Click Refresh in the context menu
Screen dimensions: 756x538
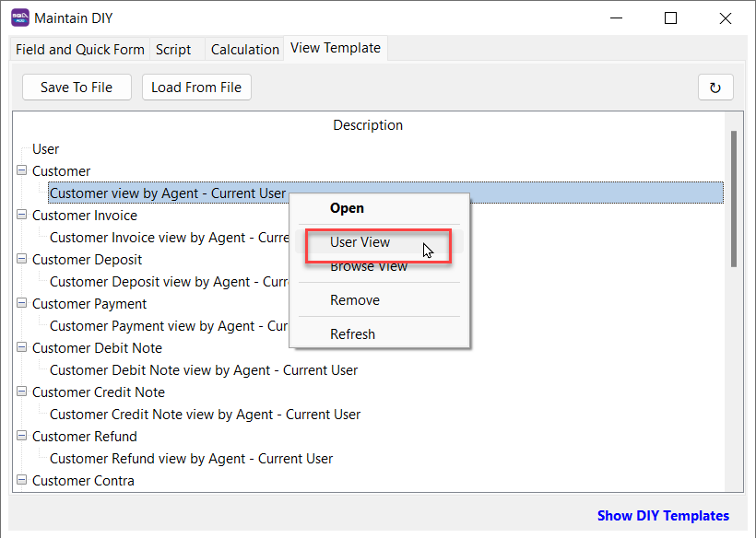point(353,334)
